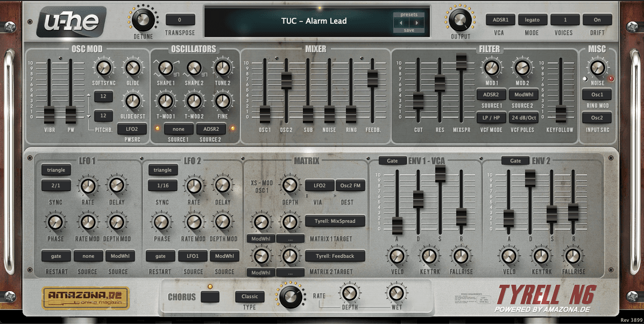Viewport: 644px width, 324px height.
Task: Open LFO 2 Sync 1/16 selector
Action: (x=162, y=185)
